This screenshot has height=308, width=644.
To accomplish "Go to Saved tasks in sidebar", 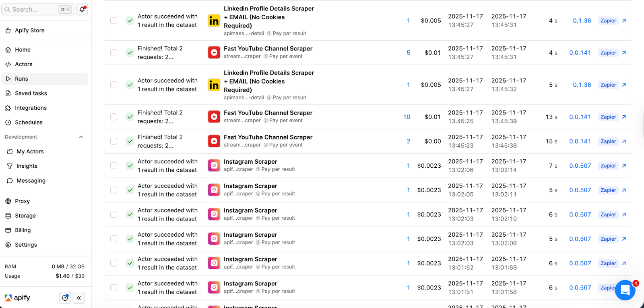I will pos(31,93).
